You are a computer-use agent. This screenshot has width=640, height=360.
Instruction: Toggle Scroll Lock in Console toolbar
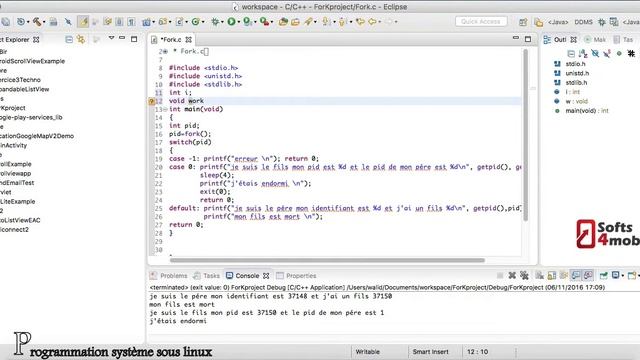[x=551, y=276]
